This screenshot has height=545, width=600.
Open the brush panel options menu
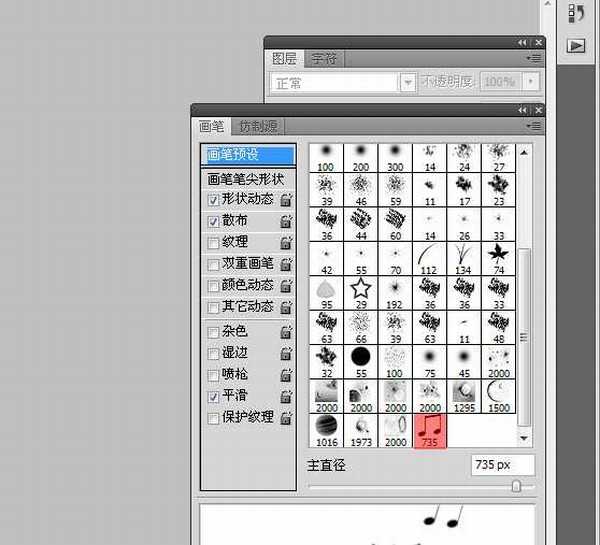pos(535,126)
